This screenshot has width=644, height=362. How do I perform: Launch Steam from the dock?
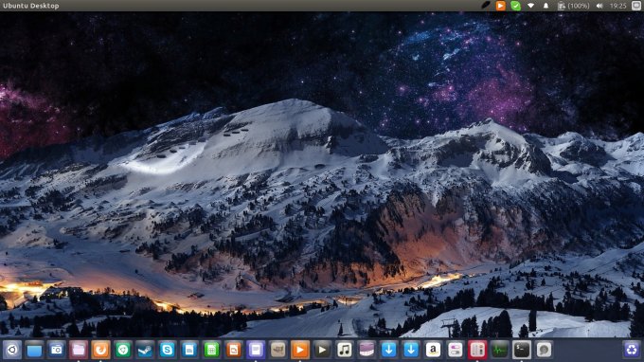click(146, 350)
